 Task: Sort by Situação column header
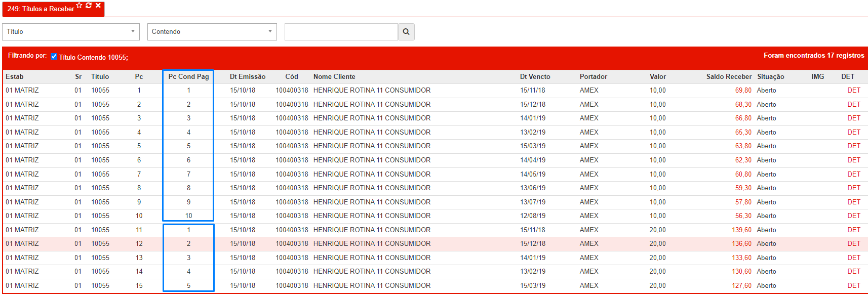[x=771, y=76]
